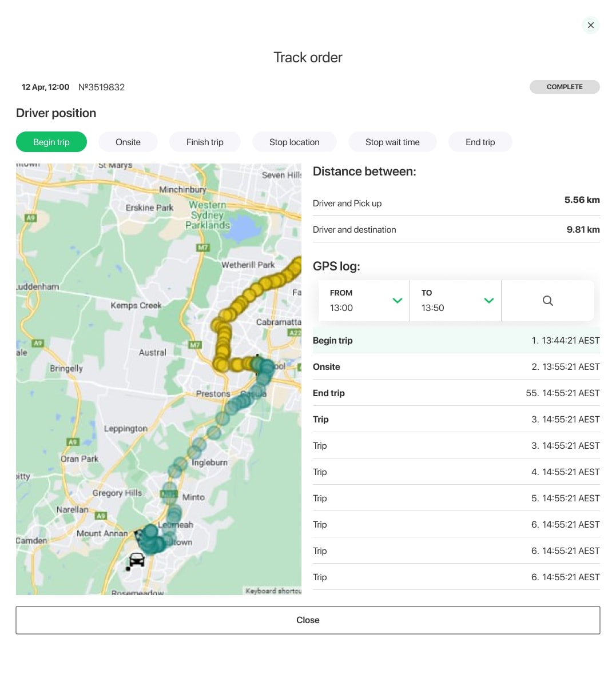Image resolution: width=616 pixels, height=686 pixels.
Task: Expand the TO time dropdown chevron
Action: point(489,301)
